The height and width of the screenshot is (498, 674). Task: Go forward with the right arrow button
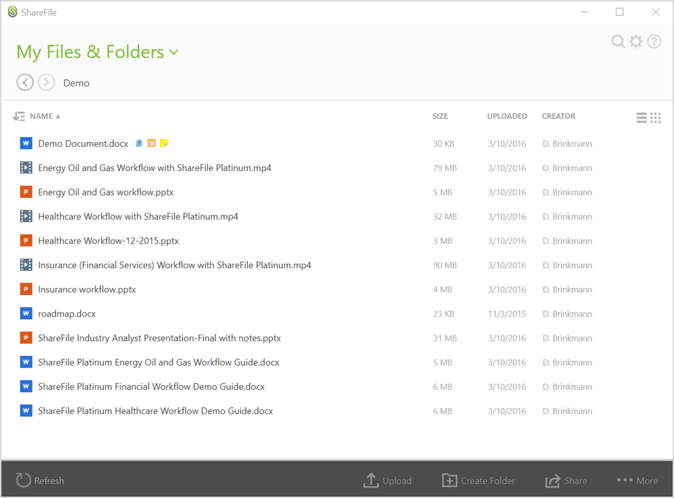coord(46,82)
